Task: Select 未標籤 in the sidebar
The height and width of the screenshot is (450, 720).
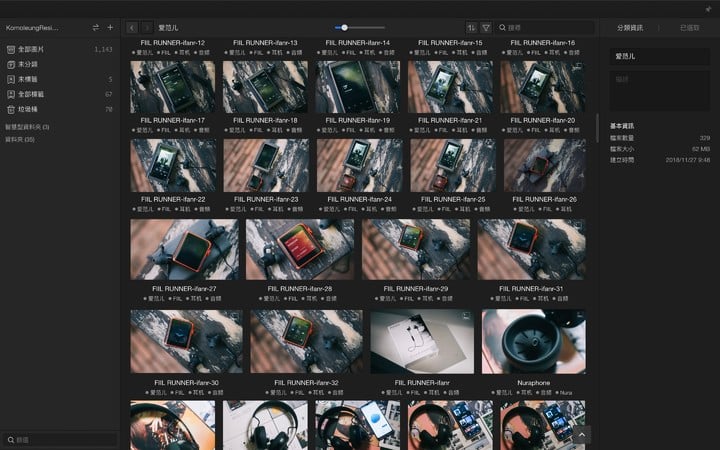Action: [60, 79]
